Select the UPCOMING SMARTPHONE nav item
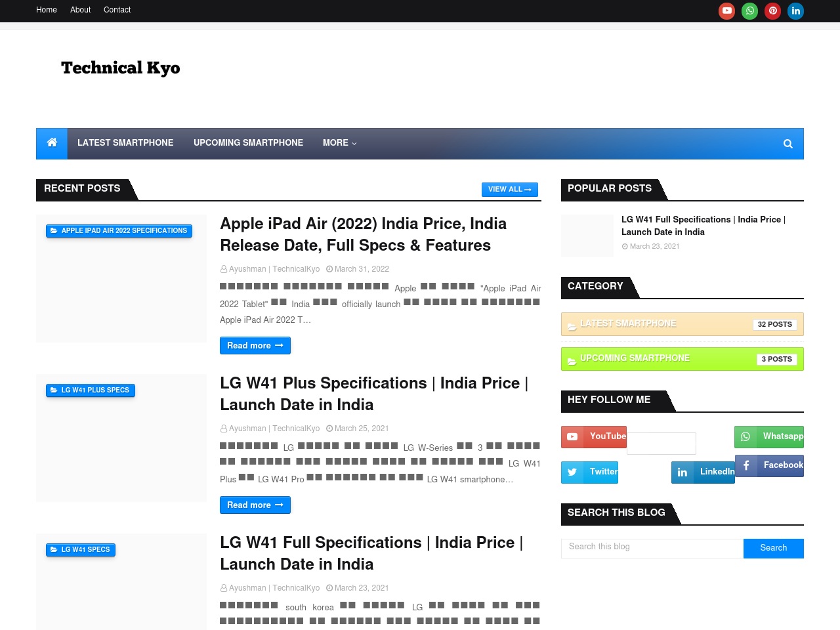The image size is (840, 630). pyautogui.click(x=248, y=143)
